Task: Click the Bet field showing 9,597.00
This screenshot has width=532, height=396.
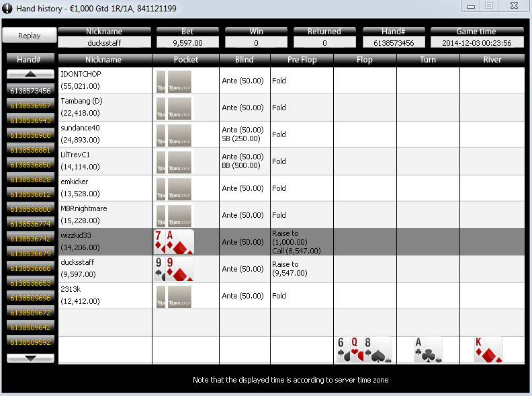Action: pyautogui.click(x=187, y=43)
